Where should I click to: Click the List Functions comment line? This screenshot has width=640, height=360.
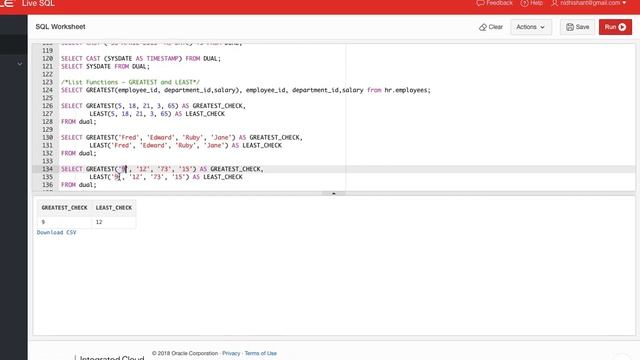click(130, 82)
